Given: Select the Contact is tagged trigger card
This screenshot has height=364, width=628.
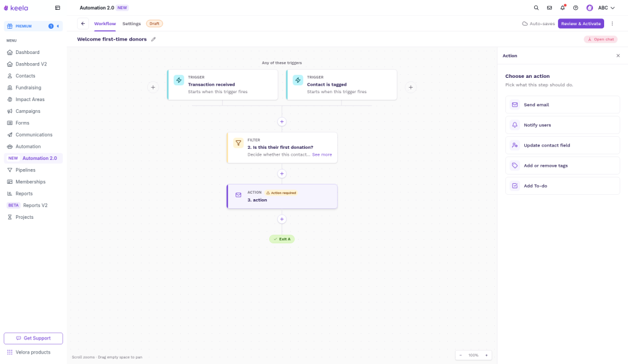Looking at the screenshot, I should [342, 85].
